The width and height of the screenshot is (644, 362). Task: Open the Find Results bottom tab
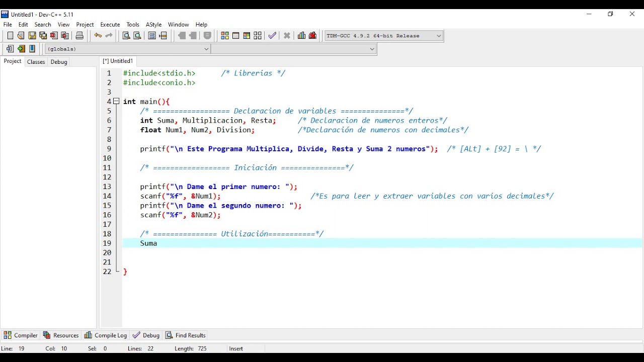186,335
